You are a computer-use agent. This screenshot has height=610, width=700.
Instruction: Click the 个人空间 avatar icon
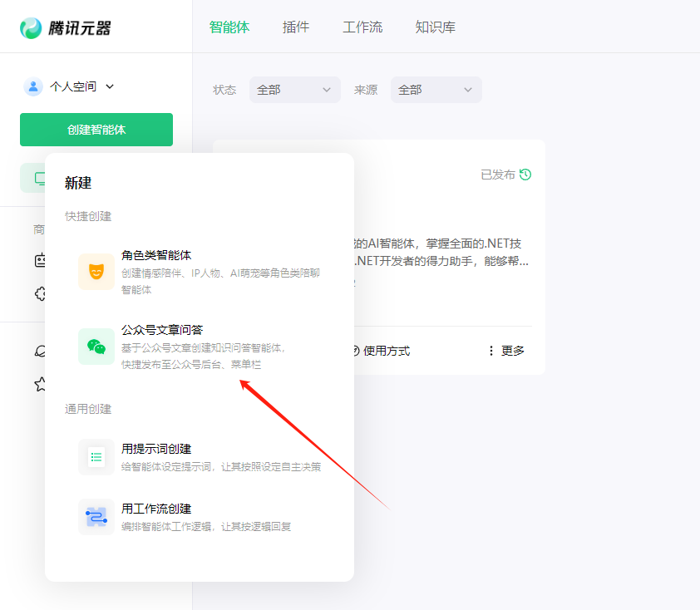coord(33,86)
